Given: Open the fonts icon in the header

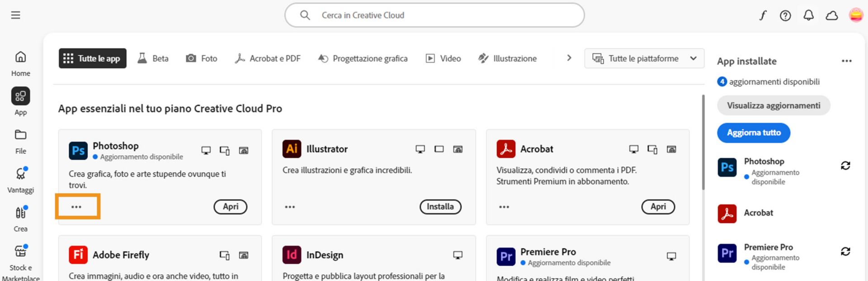Looking at the screenshot, I should [x=763, y=15].
